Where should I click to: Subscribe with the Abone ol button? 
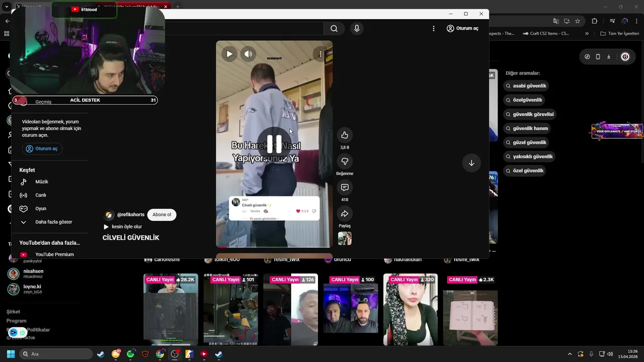pyautogui.click(x=162, y=215)
